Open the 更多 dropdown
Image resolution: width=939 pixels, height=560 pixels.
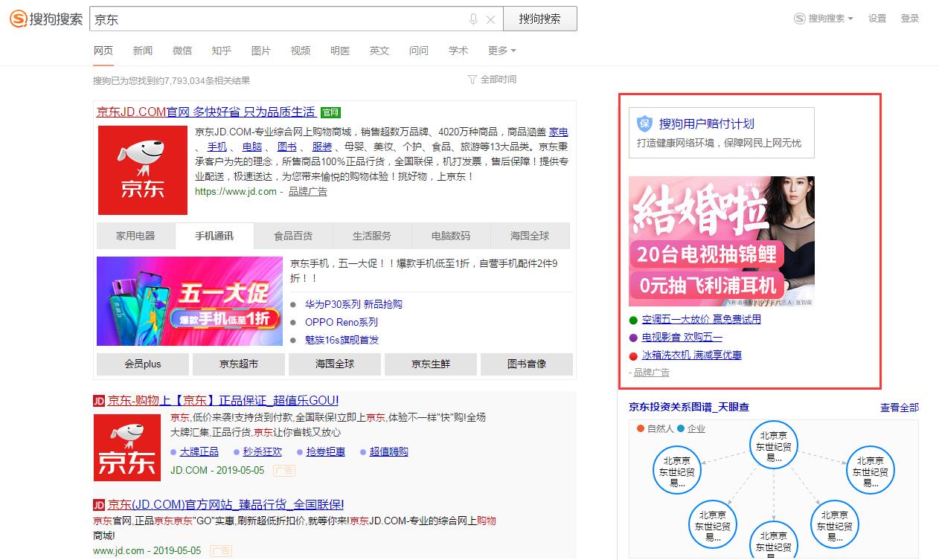498,51
